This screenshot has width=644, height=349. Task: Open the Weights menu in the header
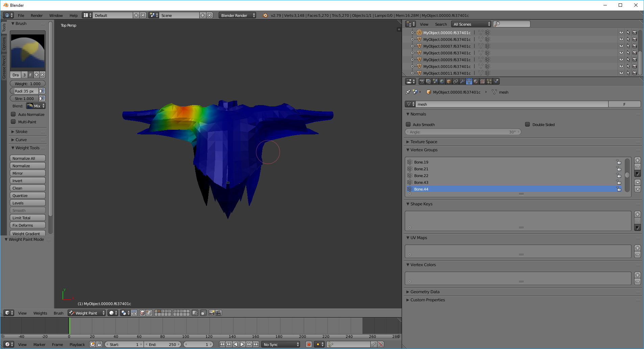point(40,313)
